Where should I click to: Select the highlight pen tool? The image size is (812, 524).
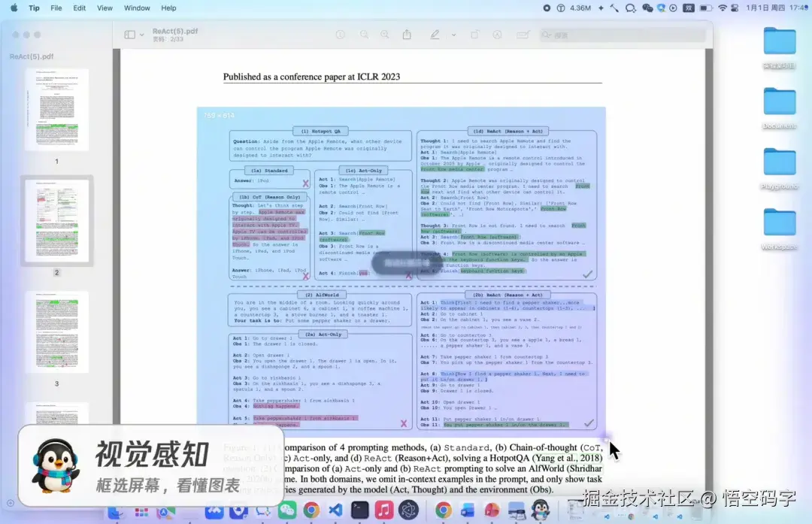pyautogui.click(x=435, y=34)
